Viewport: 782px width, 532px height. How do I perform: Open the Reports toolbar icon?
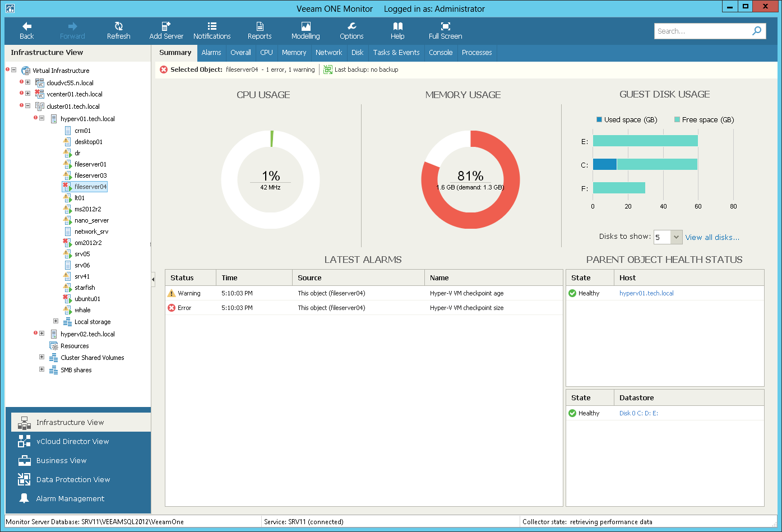click(x=260, y=26)
